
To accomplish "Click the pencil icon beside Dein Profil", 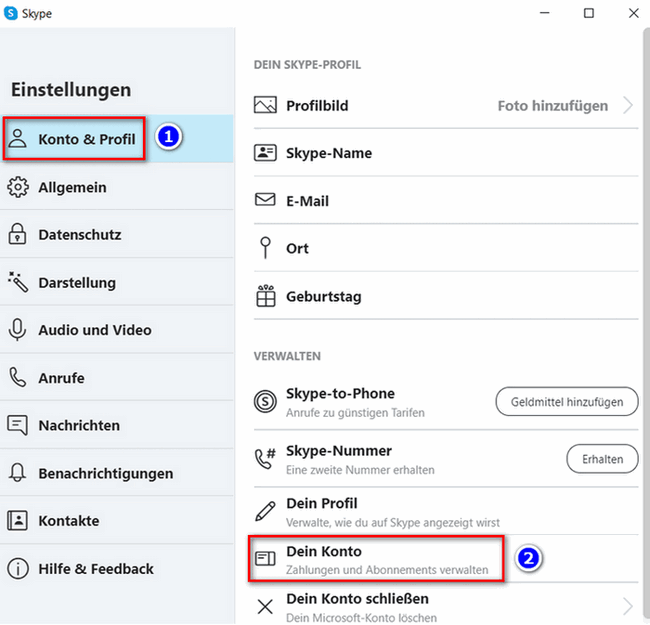I will pyautogui.click(x=265, y=511).
